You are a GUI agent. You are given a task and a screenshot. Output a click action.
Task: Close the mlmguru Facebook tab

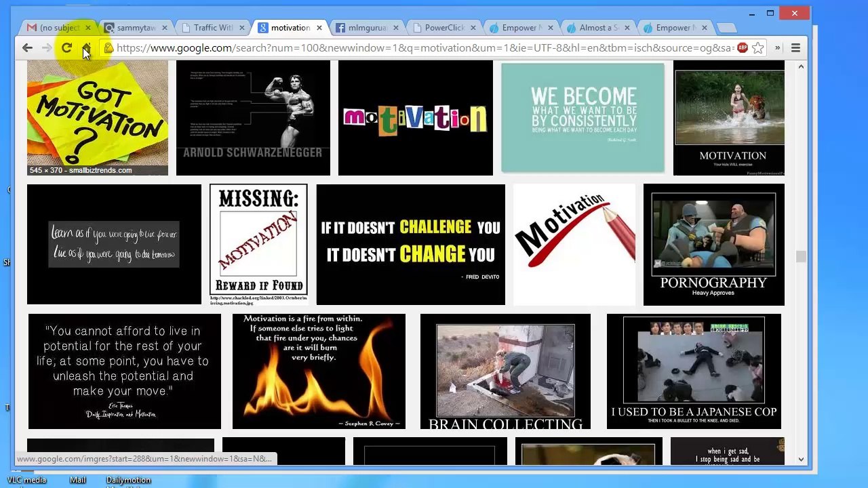pyautogui.click(x=396, y=28)
